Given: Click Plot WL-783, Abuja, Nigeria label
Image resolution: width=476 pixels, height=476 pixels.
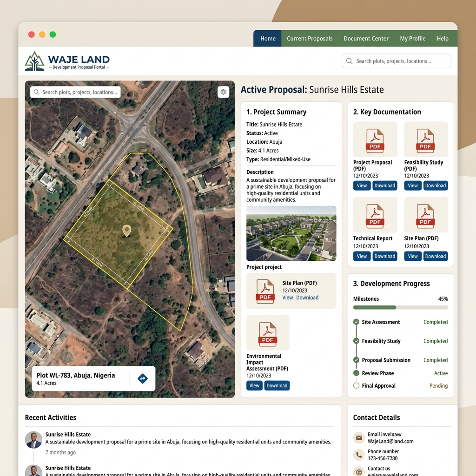Looking at the screenshot, I should tap(76, 375).
